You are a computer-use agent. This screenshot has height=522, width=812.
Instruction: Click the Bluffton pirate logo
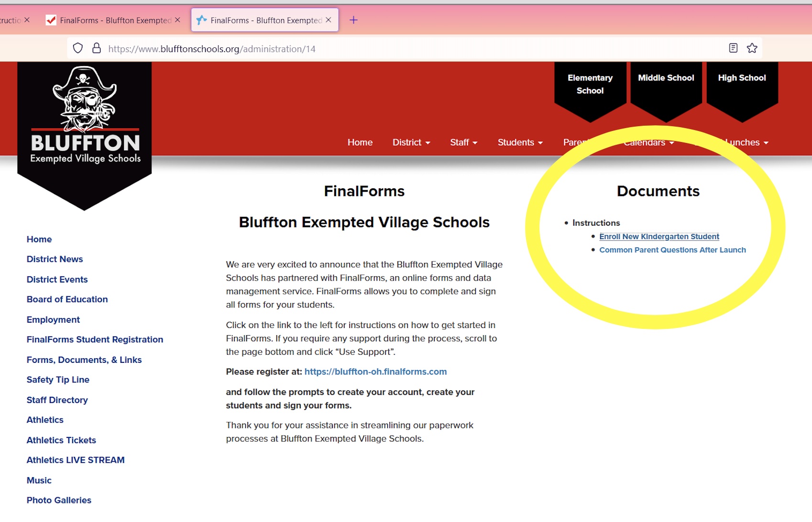(85, 136)
